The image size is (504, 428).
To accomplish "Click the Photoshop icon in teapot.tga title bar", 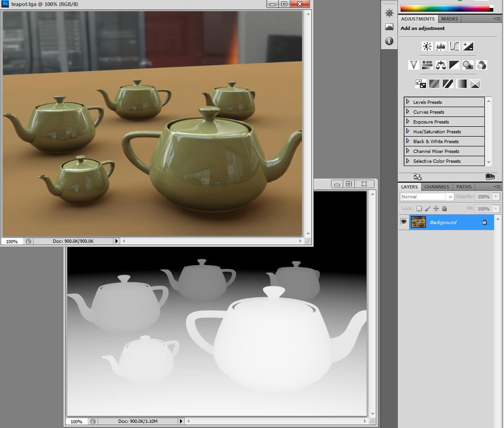I will [x=5, y=4].
